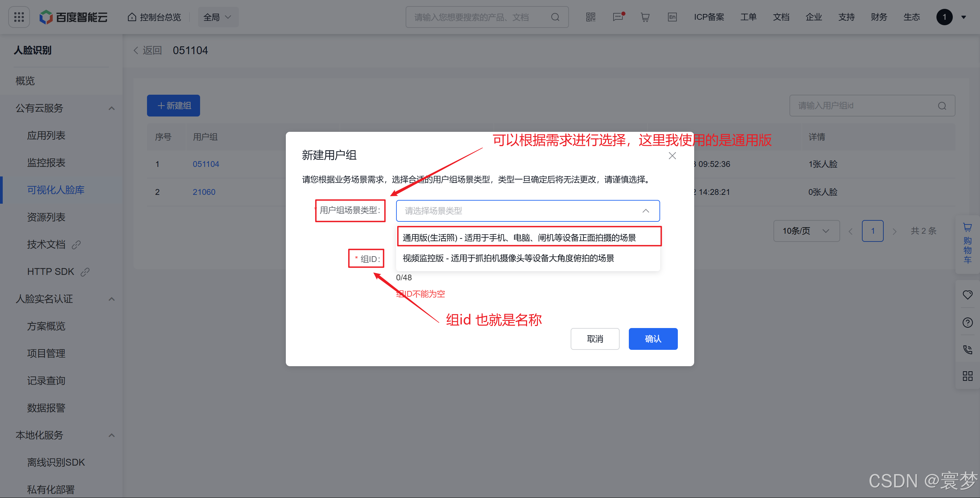This screenshot has width=980, height=498.
Task: Open 应用列表 in the sidebar
Action: click(x=46, y=136)
